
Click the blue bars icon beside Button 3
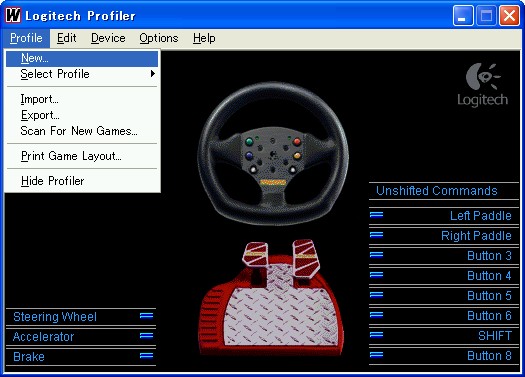pos(376,255)
